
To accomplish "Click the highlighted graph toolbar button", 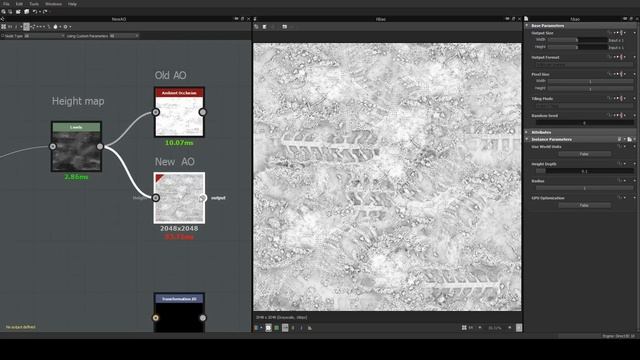I will [x=26, y=27].
